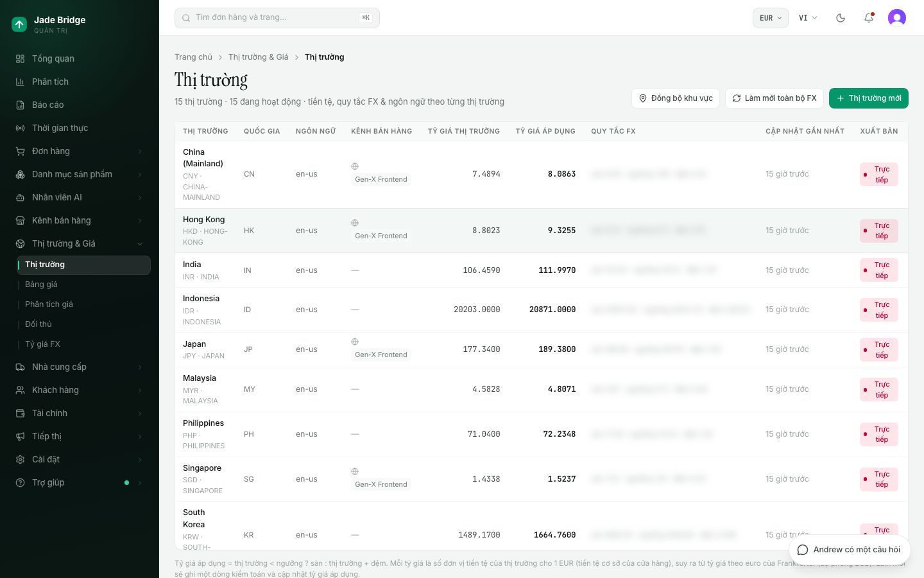Screen dimensions: 924x578
Task: Click the Đồng bộ khu vực button
Action: (676, 98)
